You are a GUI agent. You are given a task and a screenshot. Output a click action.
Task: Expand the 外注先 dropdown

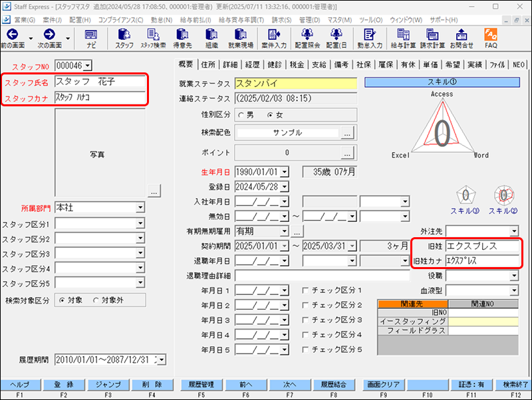point(514,231)
